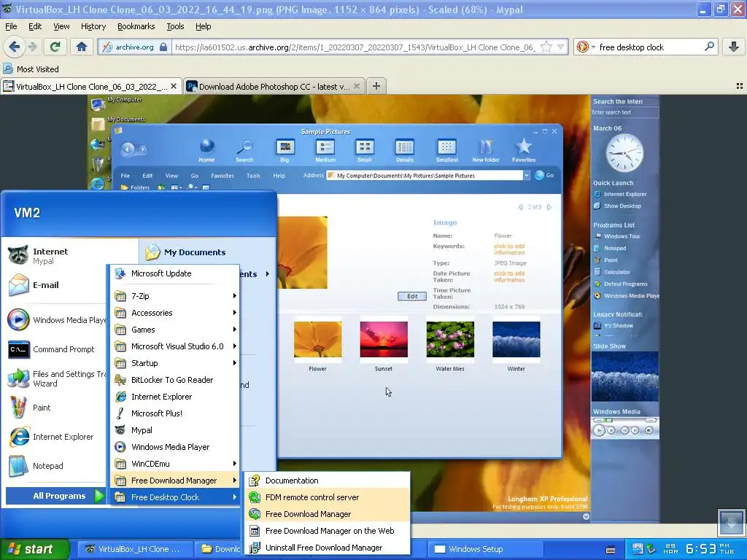Switch to Smallest view in Sample Pictures
747x560 pixels.
click(446, 150)
